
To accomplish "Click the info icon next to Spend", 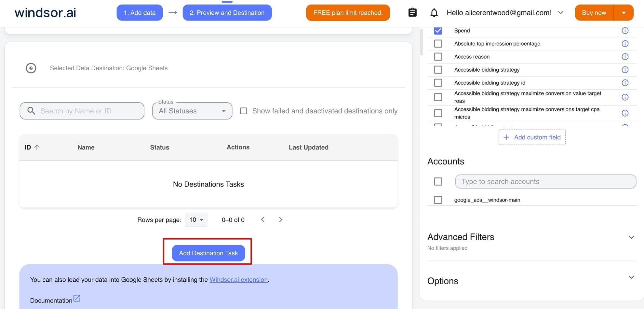I will coord(625,30).
